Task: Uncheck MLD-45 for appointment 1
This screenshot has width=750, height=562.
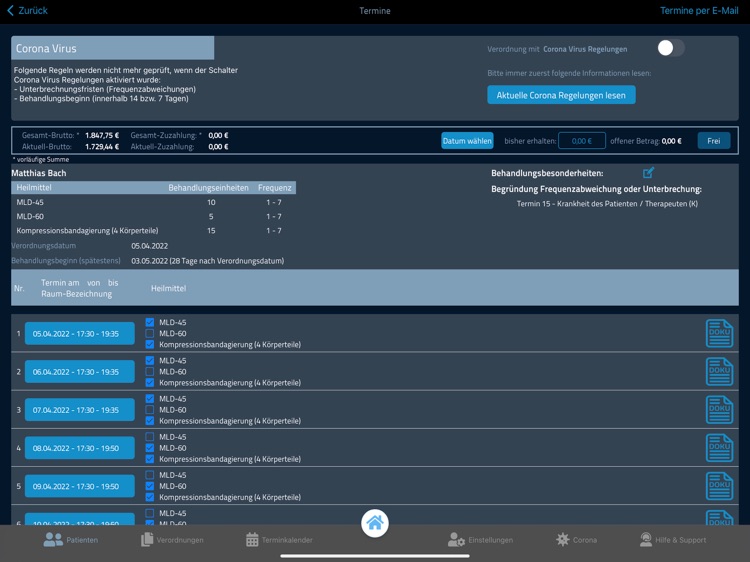Action: point(150,322)
